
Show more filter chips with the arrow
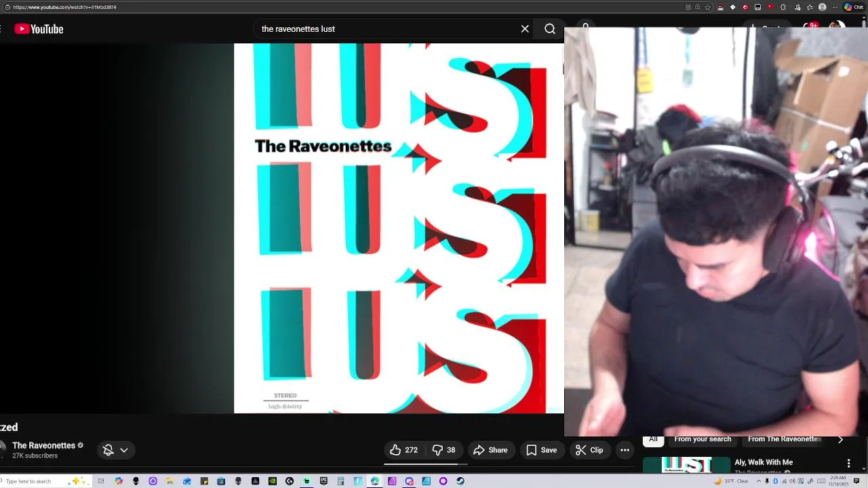point(841,440)
